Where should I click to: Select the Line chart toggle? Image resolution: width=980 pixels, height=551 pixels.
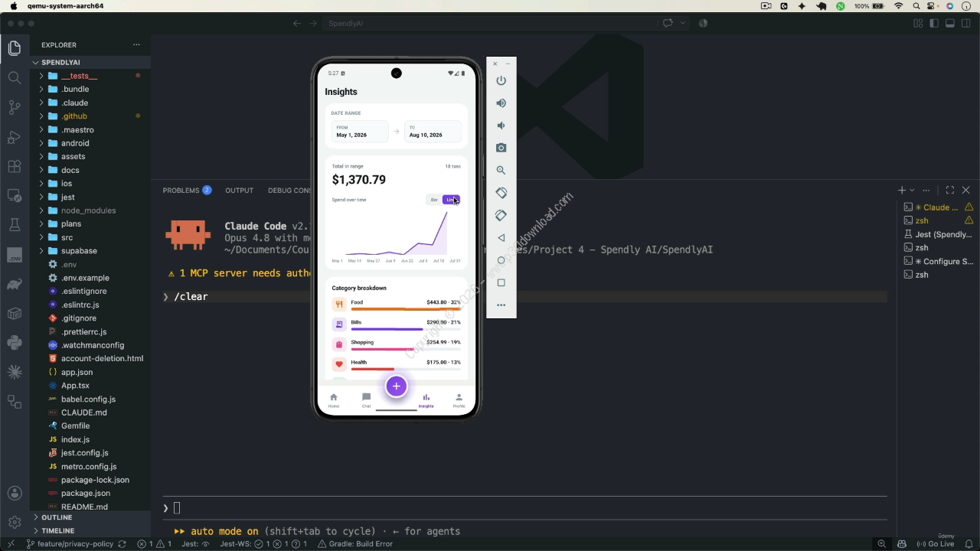click(x=451, y=200)
